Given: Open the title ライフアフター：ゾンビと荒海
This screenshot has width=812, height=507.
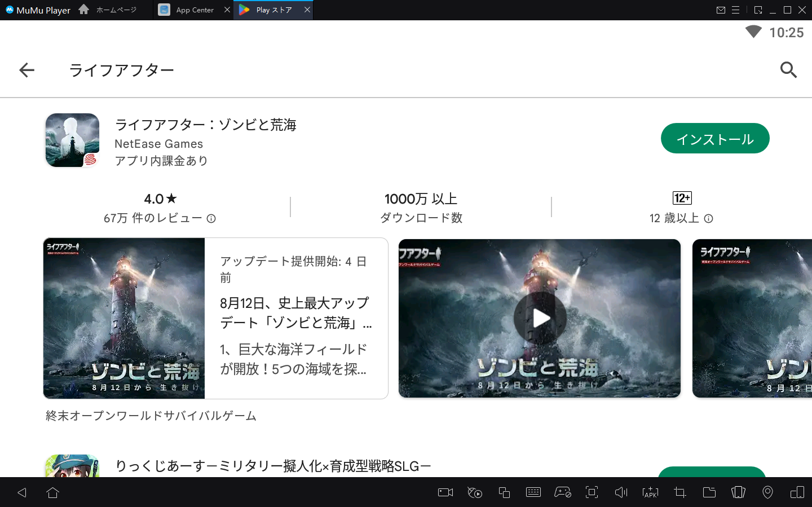Looking at the screenshot, I should click(x=205, y=125).
